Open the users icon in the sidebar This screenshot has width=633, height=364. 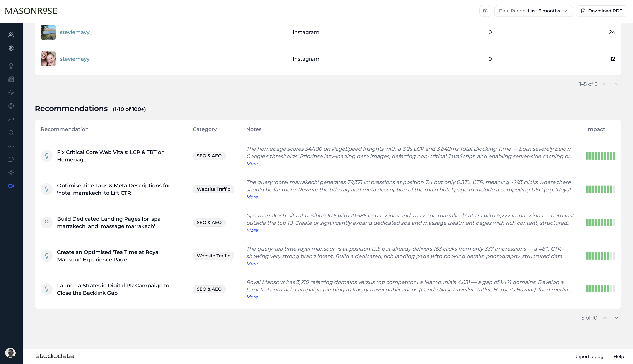(11, 35)
